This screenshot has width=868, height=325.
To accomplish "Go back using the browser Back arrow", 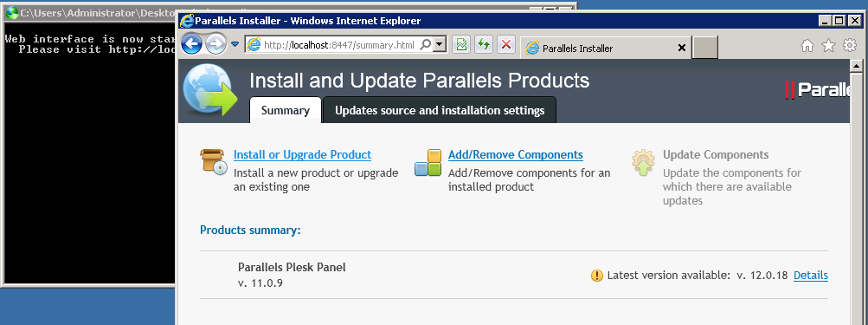I will pyautogui.click(x=191, y=44).
